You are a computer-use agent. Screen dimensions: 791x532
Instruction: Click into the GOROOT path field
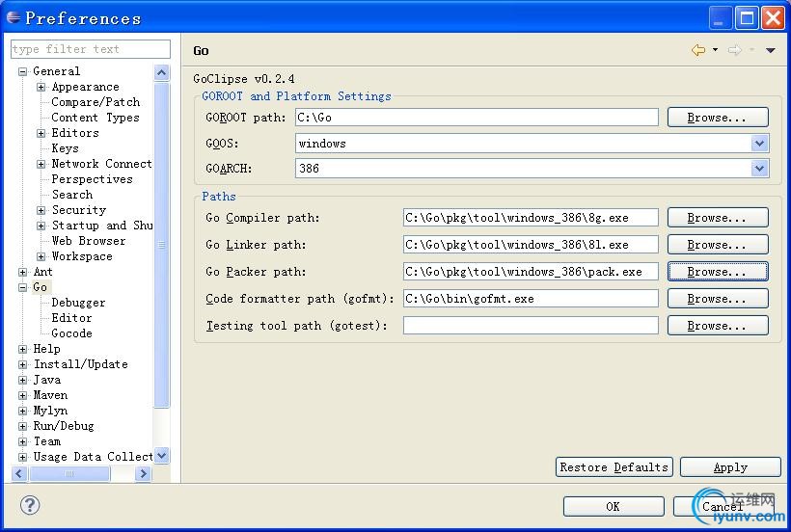click(477, 118)
